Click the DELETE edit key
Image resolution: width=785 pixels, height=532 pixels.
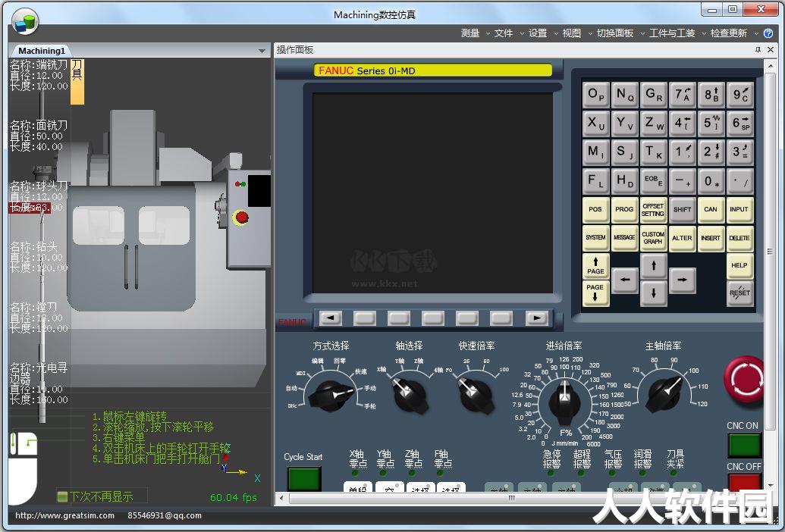739,238
